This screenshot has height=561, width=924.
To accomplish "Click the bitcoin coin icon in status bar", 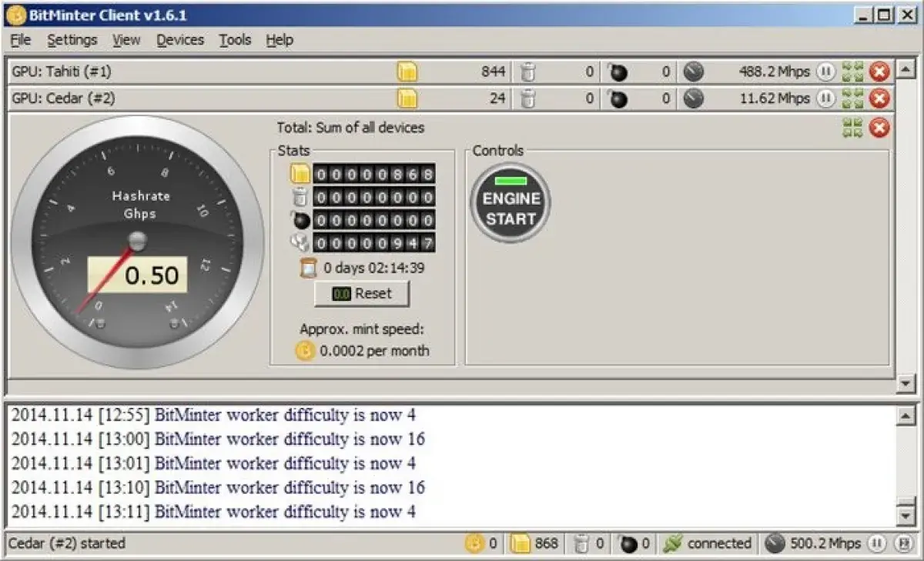I will (x=474, y=544).
